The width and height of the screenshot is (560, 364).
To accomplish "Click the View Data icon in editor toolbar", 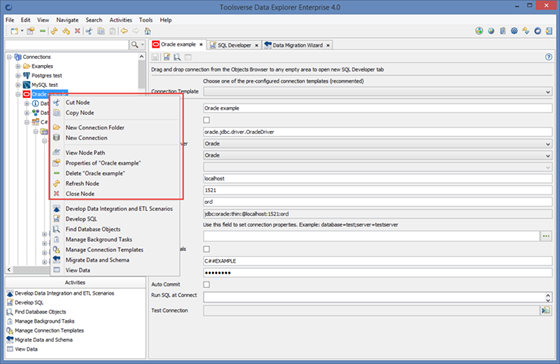I will (x=188, y=57).
